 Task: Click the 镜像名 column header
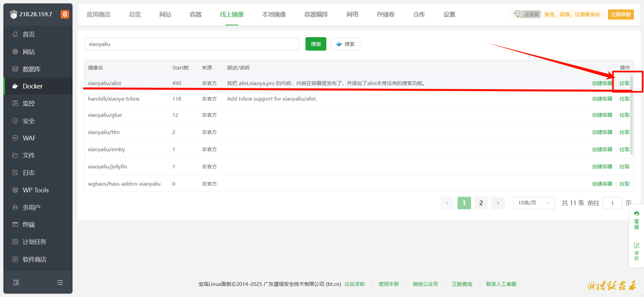coord(95,68)
